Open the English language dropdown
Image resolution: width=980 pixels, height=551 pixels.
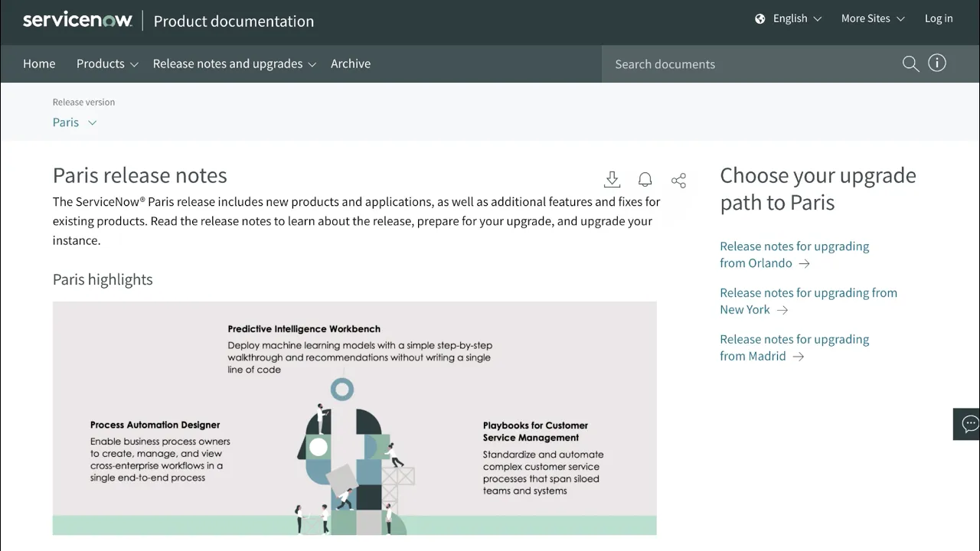pyautogui.click(x=789, y=18)
